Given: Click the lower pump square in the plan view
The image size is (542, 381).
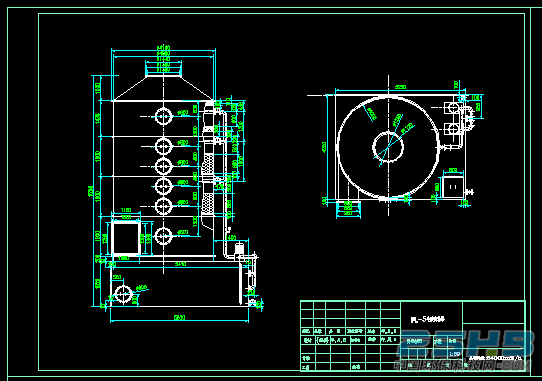Looking at the screenshot, I should coord(452,129).
